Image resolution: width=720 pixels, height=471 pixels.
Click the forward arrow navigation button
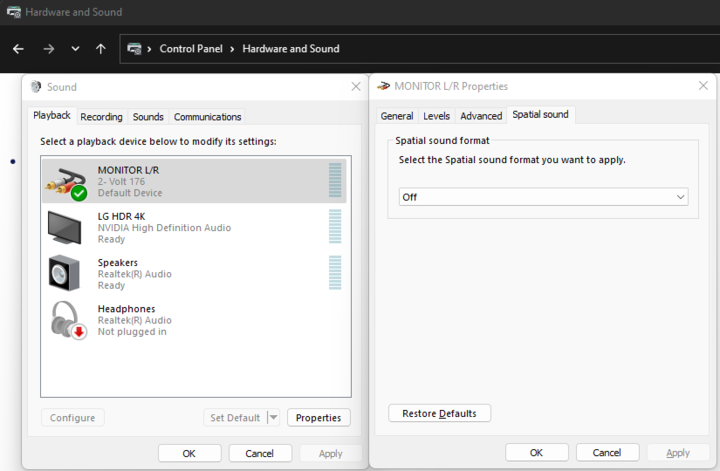tap(48, 49)
